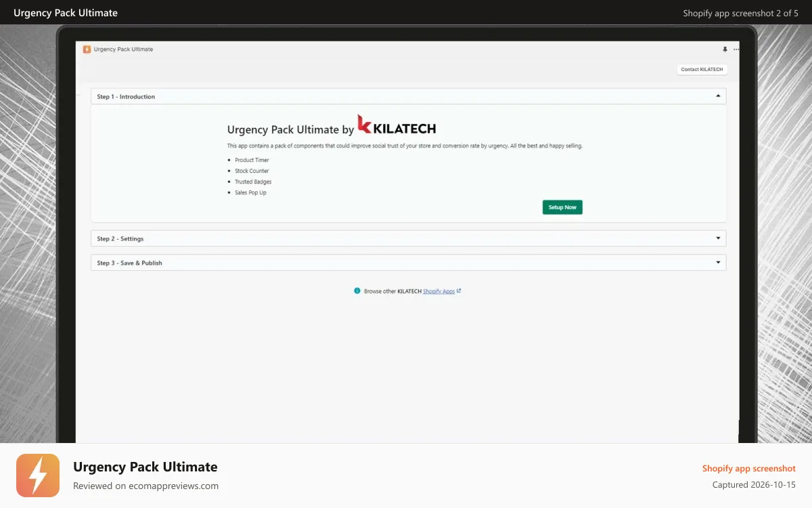Collapse the Step 1 - Introduction section arrow

coord(718,96)
